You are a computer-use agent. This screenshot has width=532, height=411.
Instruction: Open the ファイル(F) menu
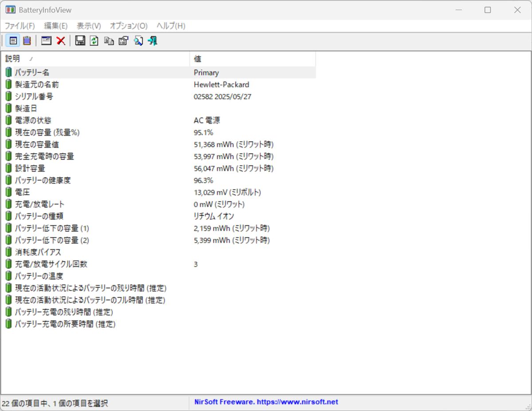[x=20, y=26]
